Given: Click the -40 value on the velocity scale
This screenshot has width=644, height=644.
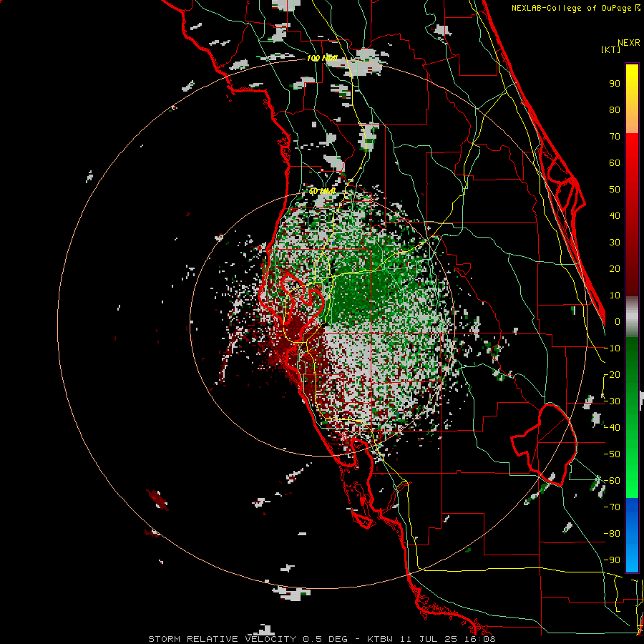Looking at the screenshot, I should coord(612,428).
